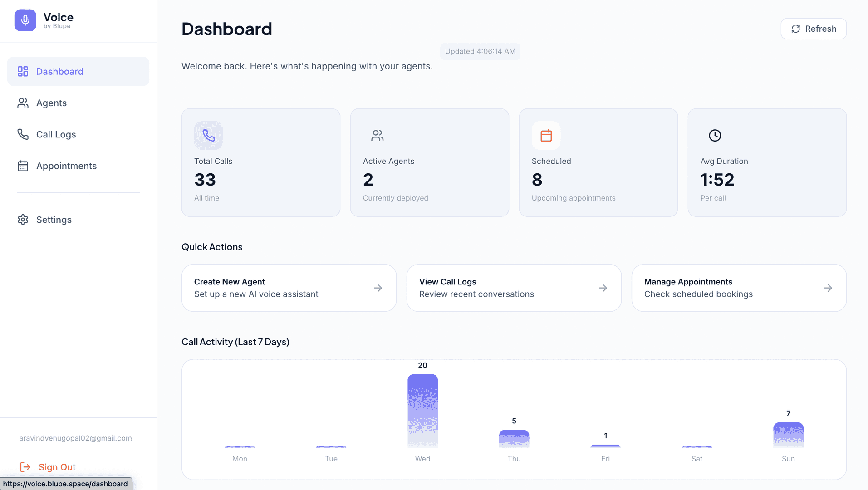The height and width of the screenshot is (490, 868).
Task: Click the phone icon in Total Calls card
Action: point(208,135)
